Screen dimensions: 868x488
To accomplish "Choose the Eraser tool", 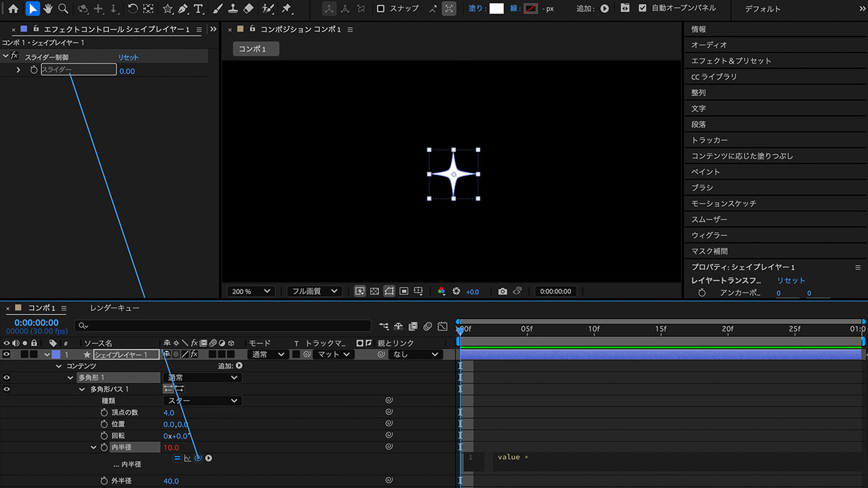I will pos(248,9).
